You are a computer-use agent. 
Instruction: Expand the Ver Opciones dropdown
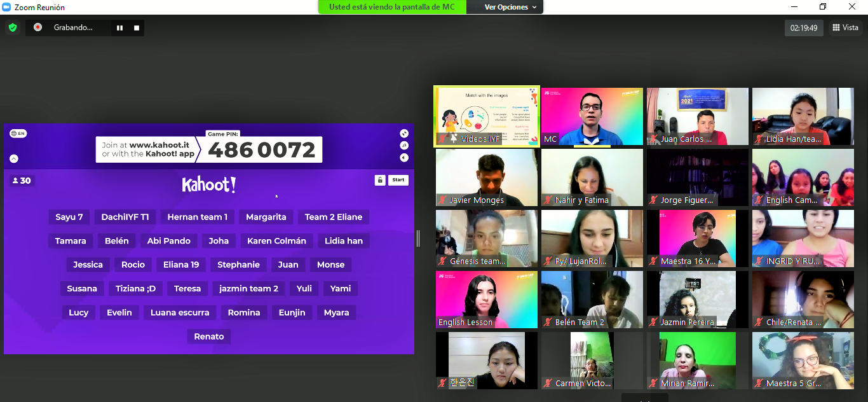[510, 7]
